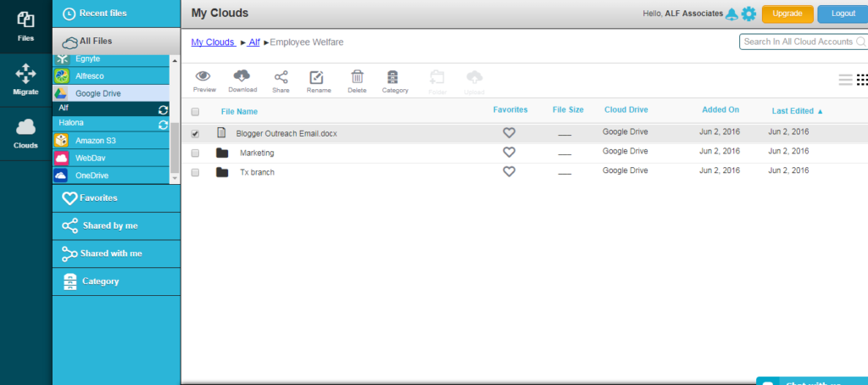The image size is (868, 385).
Task: Favorite the Tx branch folder heart
Action: click(509, 172)
